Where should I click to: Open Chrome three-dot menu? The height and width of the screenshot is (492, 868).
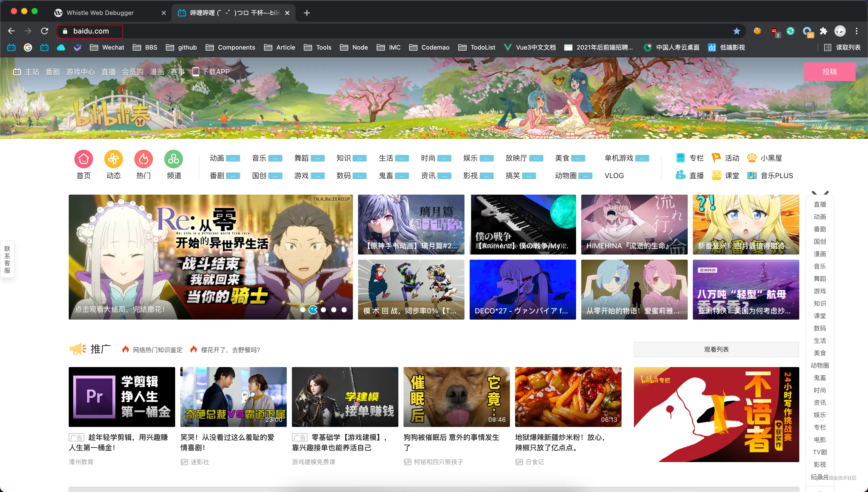pos(856,31)
